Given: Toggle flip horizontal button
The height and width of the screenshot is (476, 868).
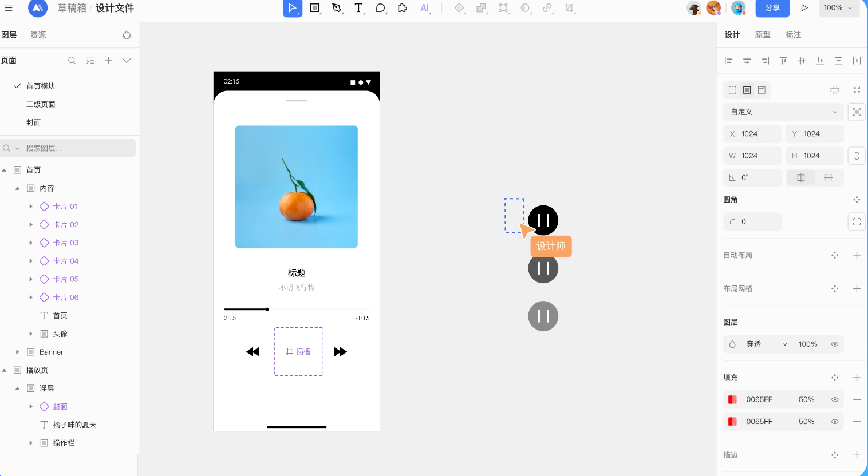Looking at the screenshot, I should click(x=801, y=178).
